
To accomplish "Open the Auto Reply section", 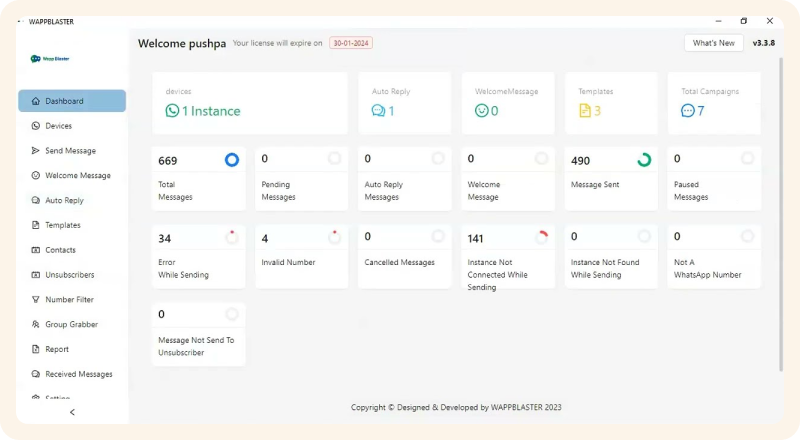I will 72,200.
